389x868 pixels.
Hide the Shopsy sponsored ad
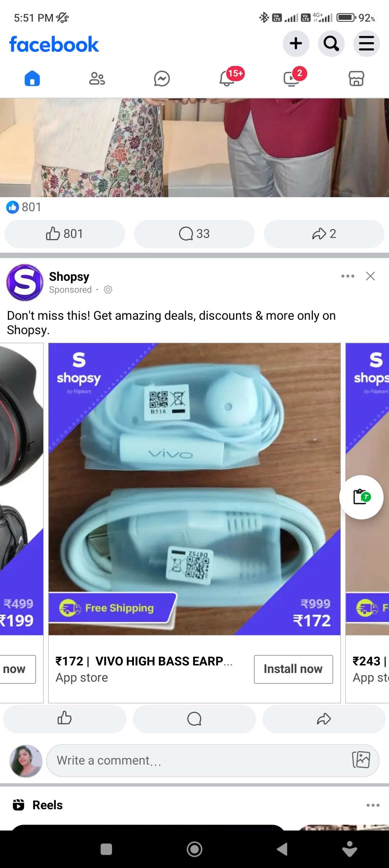[370, 276]
